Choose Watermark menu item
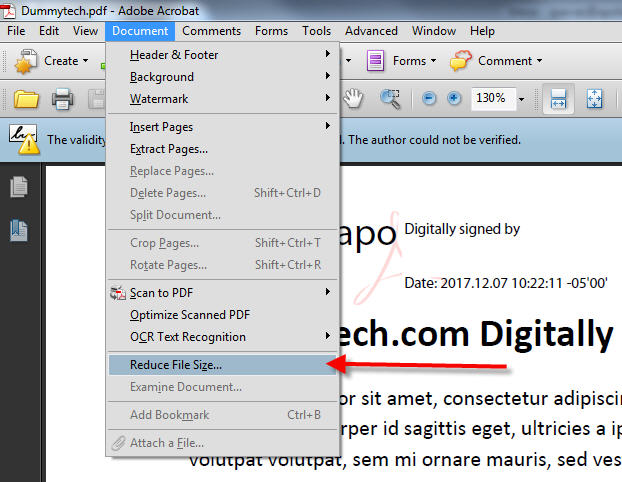The height and width of the screenshot is (482, 622). 223,99
